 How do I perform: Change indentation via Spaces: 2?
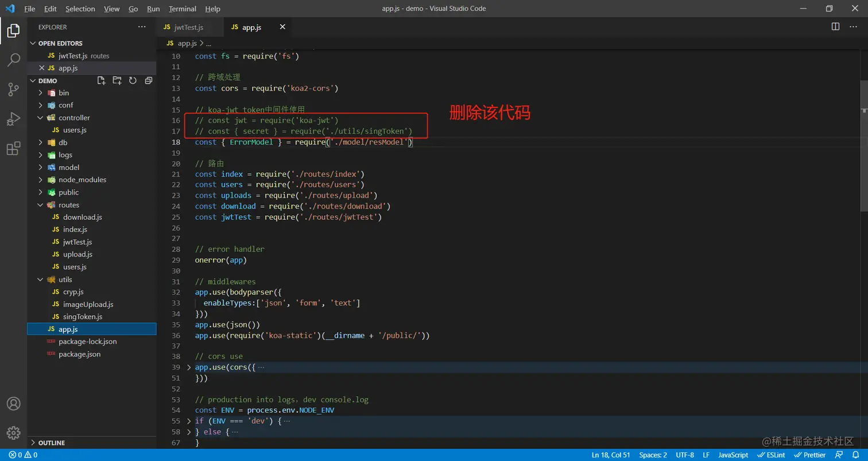point(653,455)
